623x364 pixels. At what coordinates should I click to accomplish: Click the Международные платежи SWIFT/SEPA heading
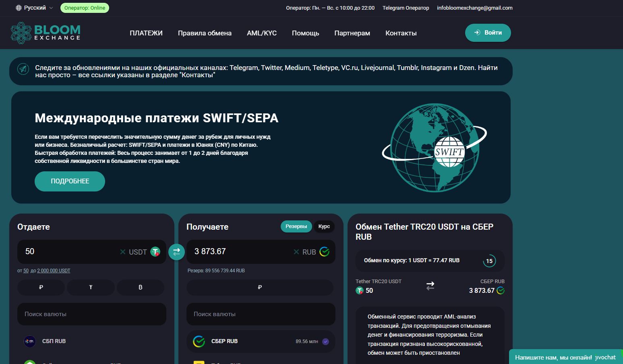[x=157, y=118]
